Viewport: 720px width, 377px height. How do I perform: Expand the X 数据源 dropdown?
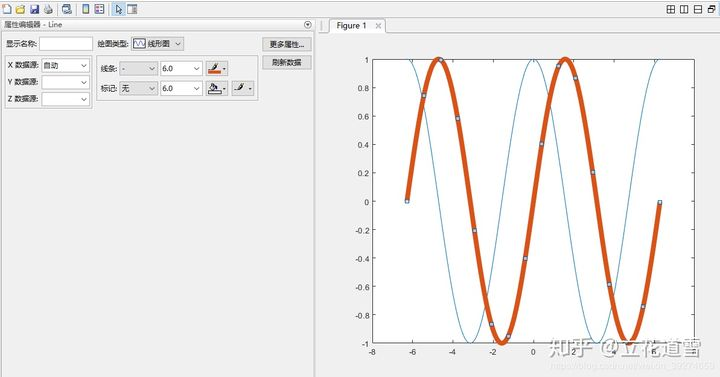pyautogui.click(x=65, y=65)
